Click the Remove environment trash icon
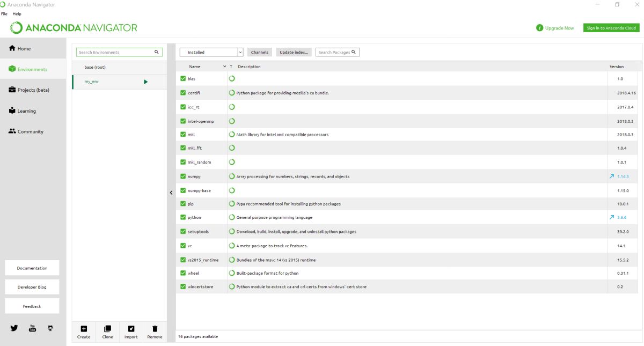 pyautogui.click(x=155, y=329)
